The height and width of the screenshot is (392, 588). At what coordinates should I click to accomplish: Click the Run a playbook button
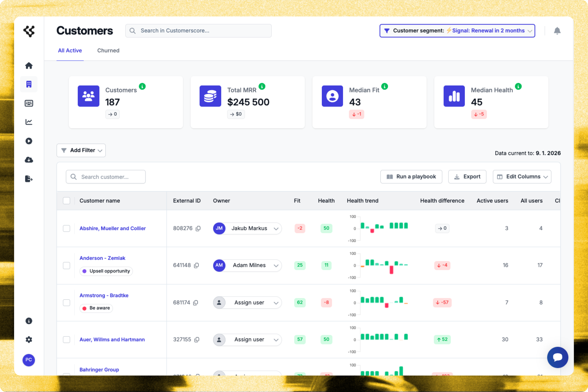click(x=411, y=177)
